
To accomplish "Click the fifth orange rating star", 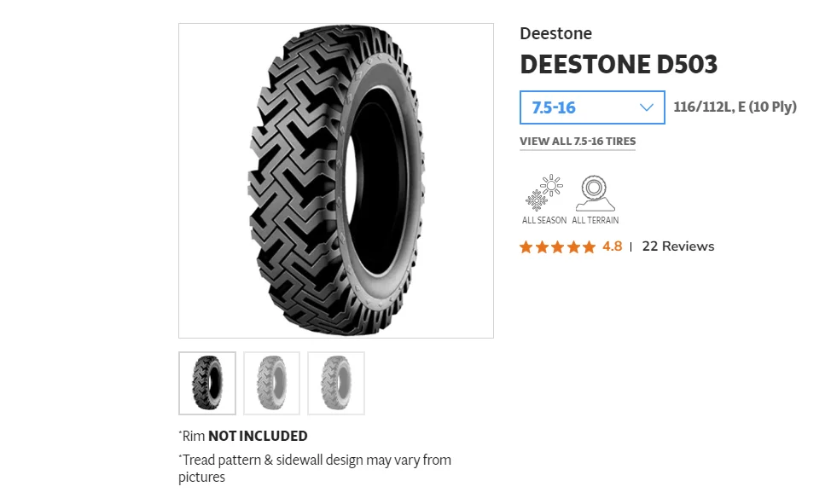I will tap(589, 247).
